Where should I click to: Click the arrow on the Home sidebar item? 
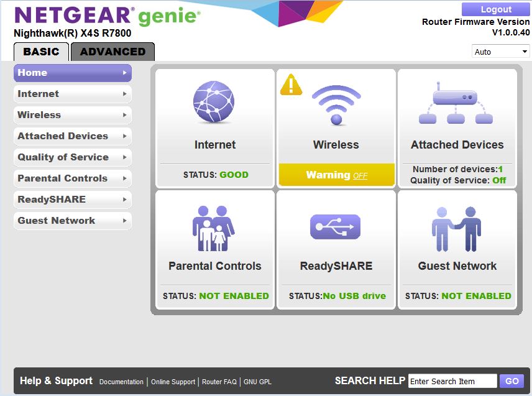click(124, 73)
